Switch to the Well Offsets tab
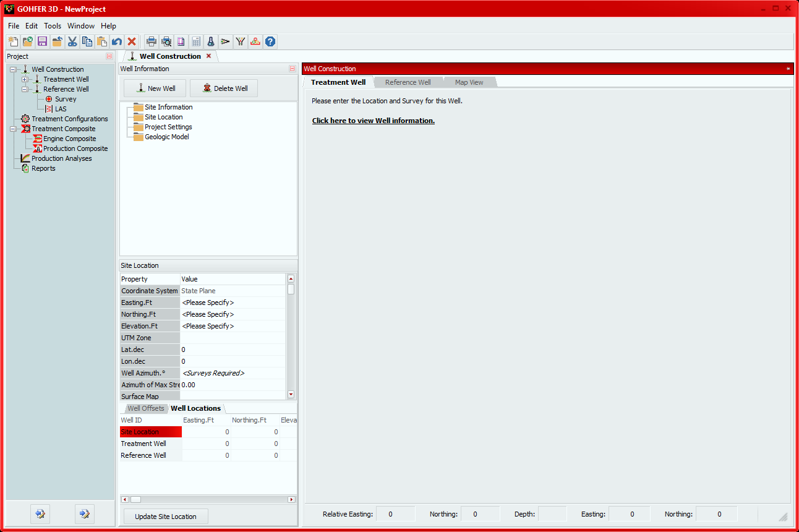The width and height of the screenshot is (799, 532). (x=146, y=408)
